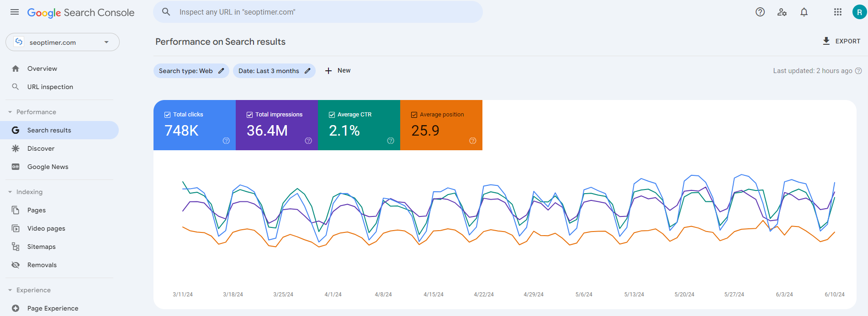Screen dimensions: 868x316
Task: Open the notifications bell
Action: (804, 12)
